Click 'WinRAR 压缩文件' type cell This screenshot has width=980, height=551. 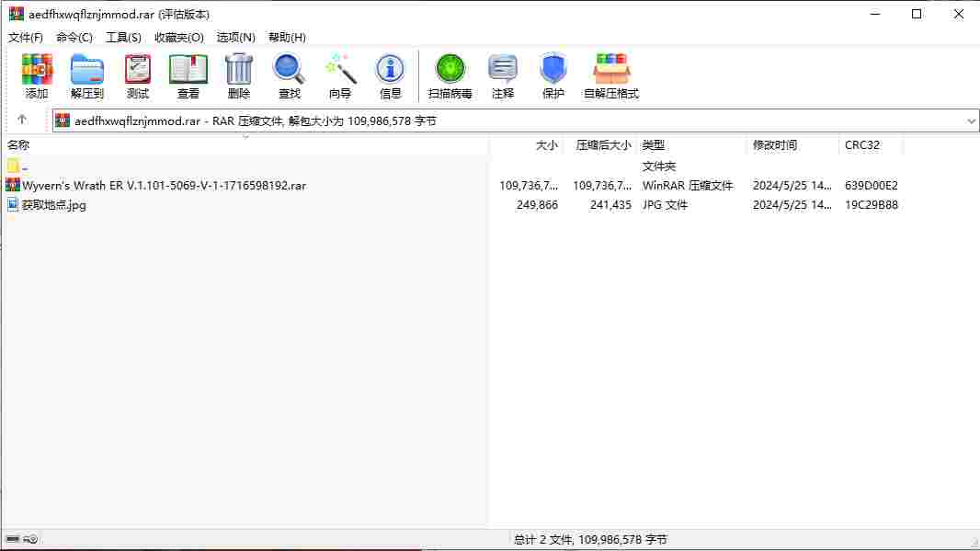(687, 186)
